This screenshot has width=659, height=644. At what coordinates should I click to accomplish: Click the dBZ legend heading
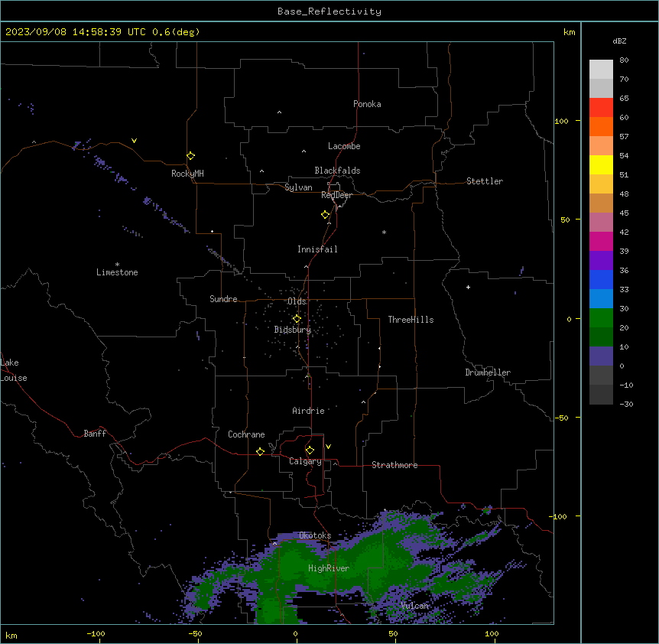pyautogui.click(x=619, y=41)
